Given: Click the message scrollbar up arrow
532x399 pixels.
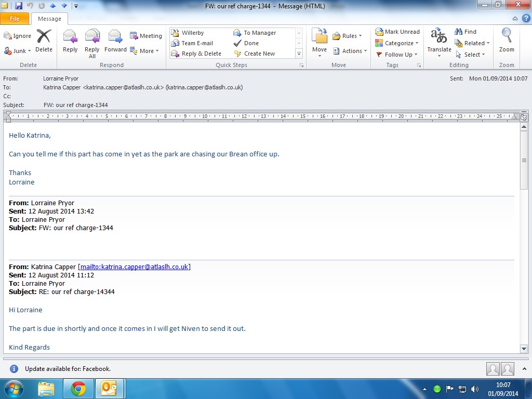Looking at the screenshot, I should click(524, 127).
